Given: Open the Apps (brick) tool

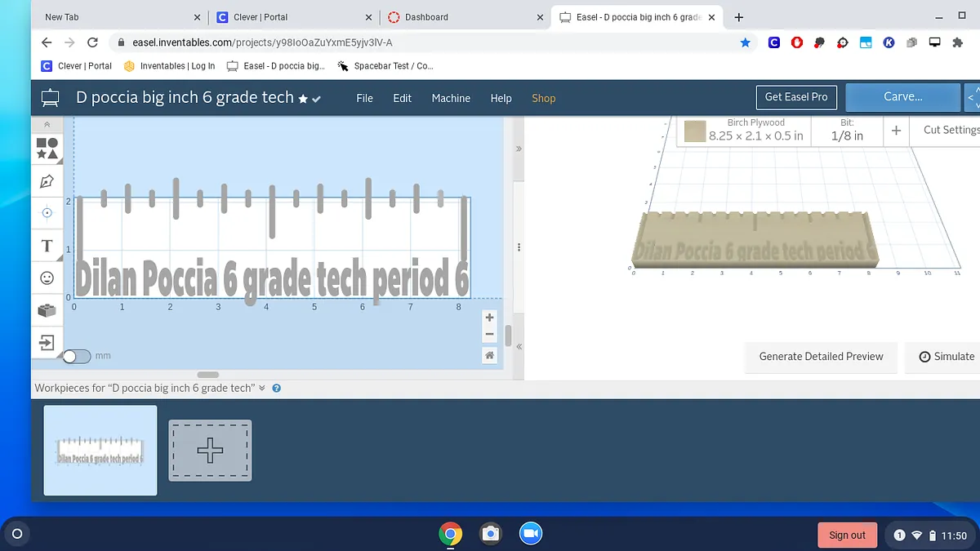Looking at the screenshot, I should pyautogui.click(x=47, y=310).
